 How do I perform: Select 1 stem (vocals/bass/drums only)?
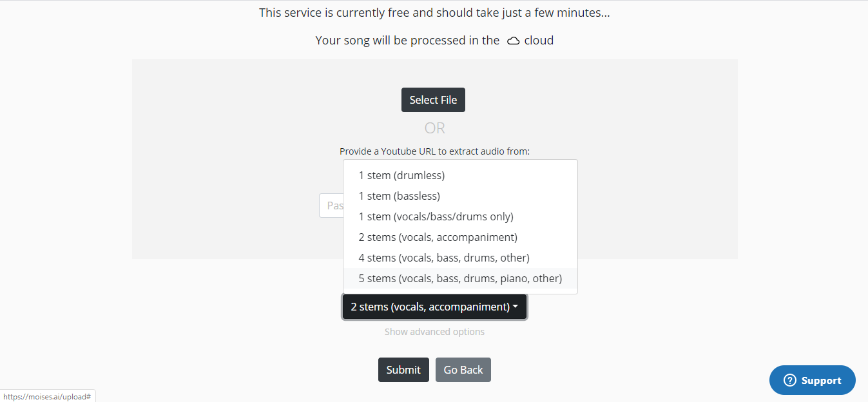tap(436, 216)
